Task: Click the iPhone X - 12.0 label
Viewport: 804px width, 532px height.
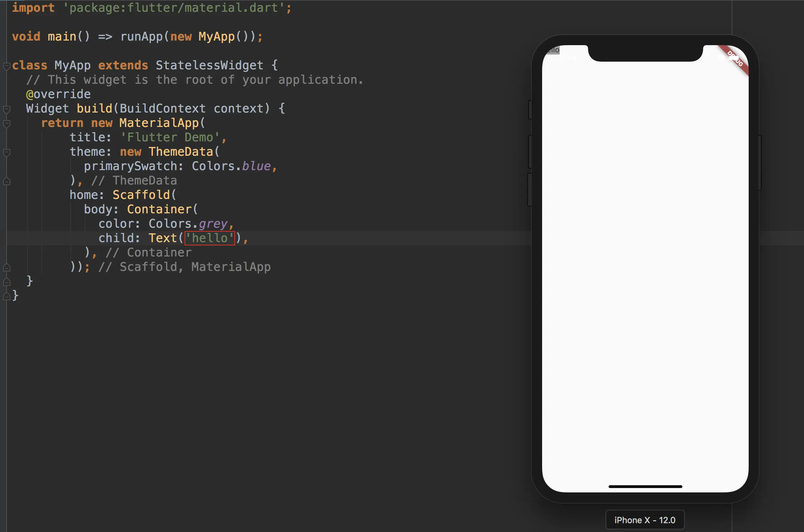Action: [x=645, y=520]
